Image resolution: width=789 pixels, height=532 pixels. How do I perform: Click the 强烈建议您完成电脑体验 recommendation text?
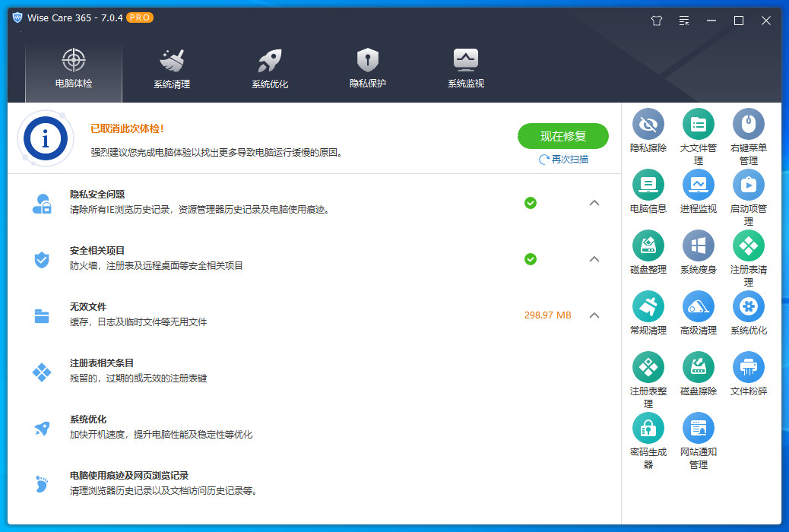point(217,153)
